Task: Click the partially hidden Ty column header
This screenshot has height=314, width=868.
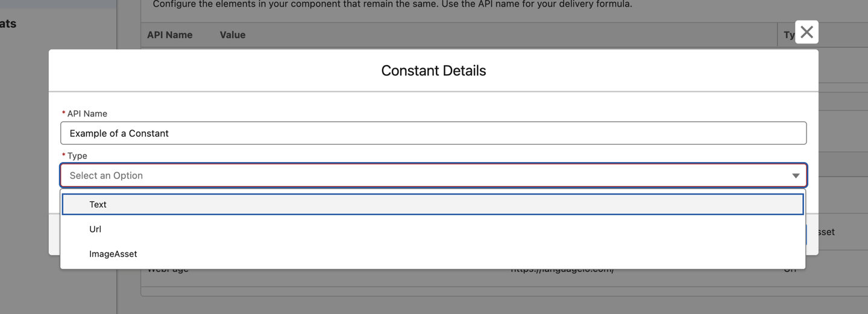Action: [x=789, y=35]
